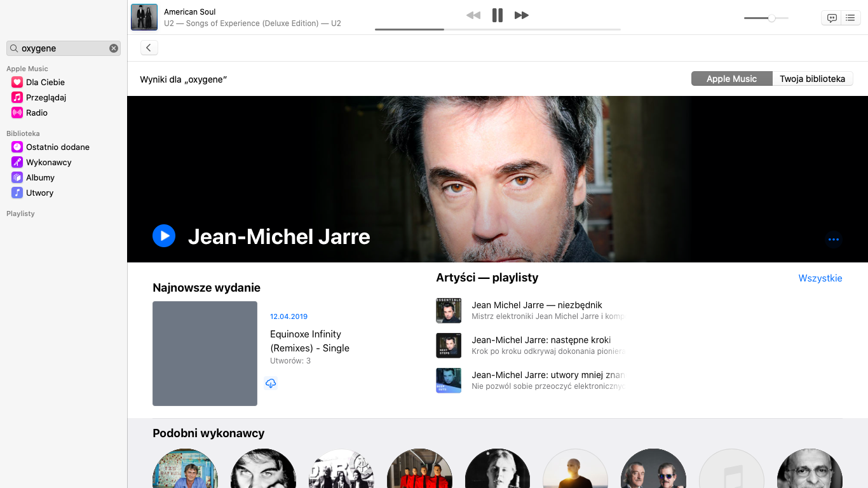Download Equinoxe Infinity with the cloud icon
This screenshot has height=488, width=868.
(x=271, y=383)
